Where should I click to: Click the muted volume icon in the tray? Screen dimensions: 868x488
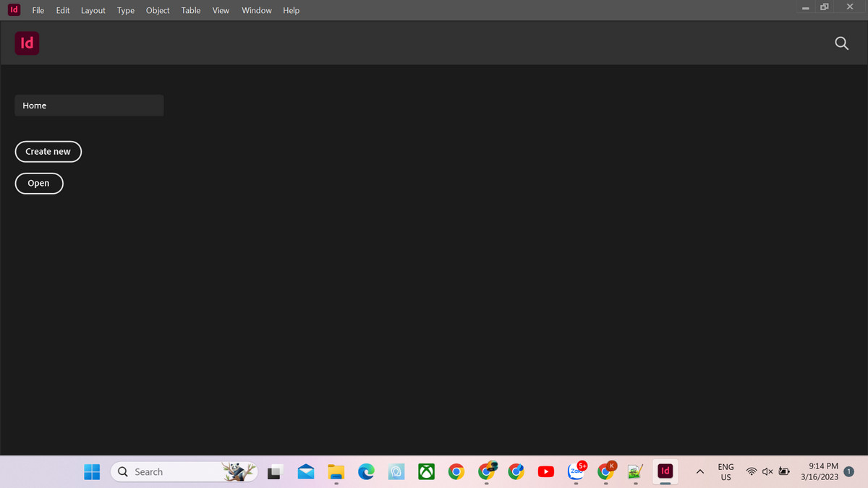pyautogui.click(x=767, y=472)
